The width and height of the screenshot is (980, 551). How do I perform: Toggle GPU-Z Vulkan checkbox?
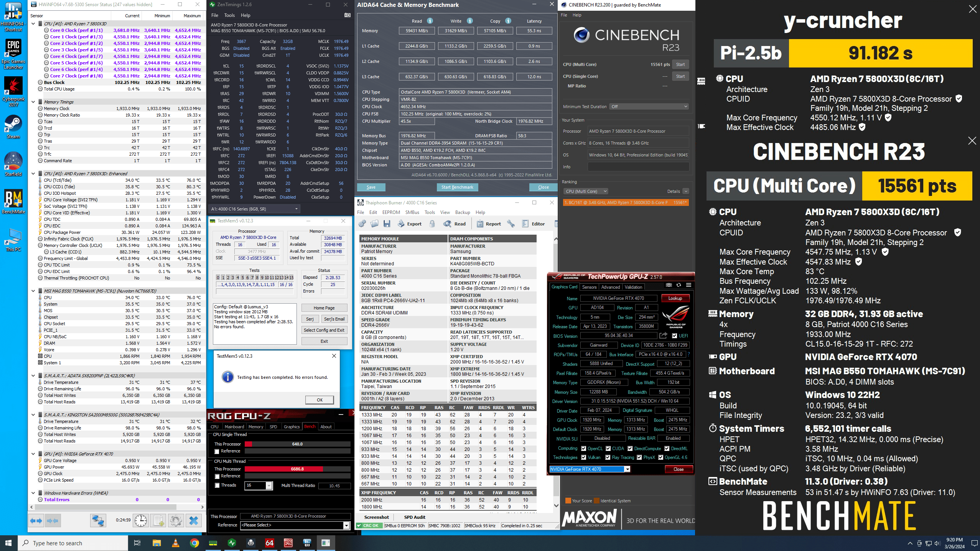[x=583, y=457]
